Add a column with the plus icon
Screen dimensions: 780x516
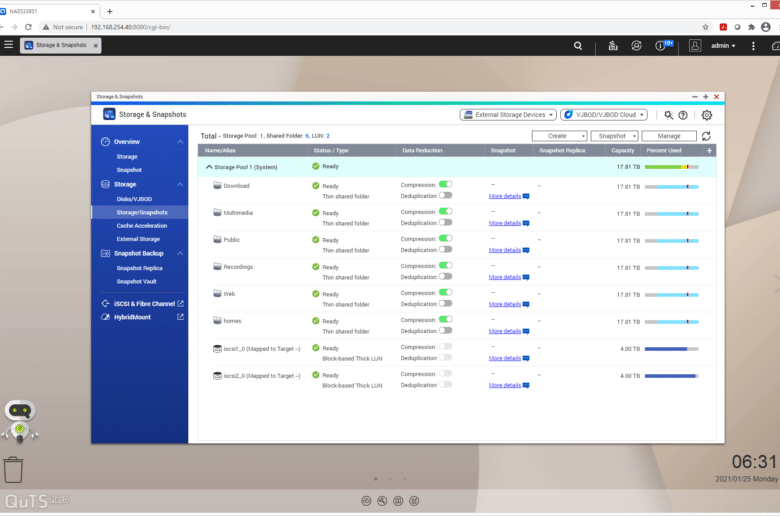tap(709, 150)
